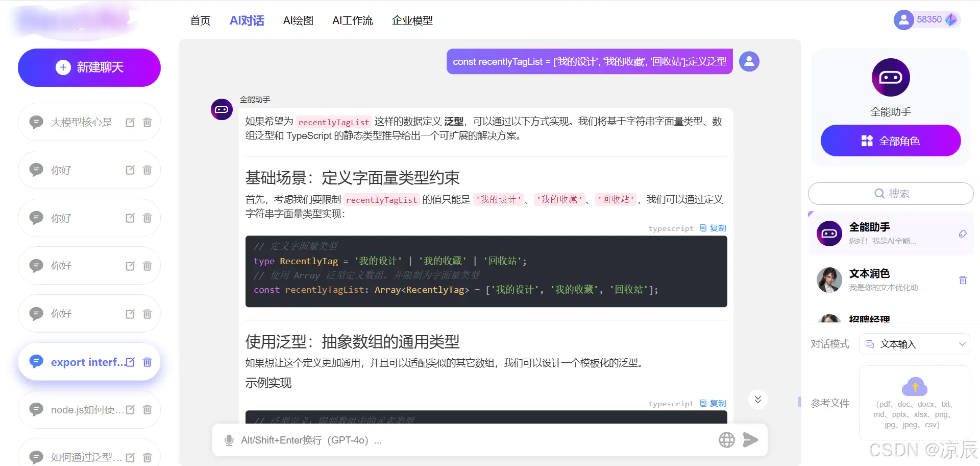Send message with paper plane icon

[750, 439]
